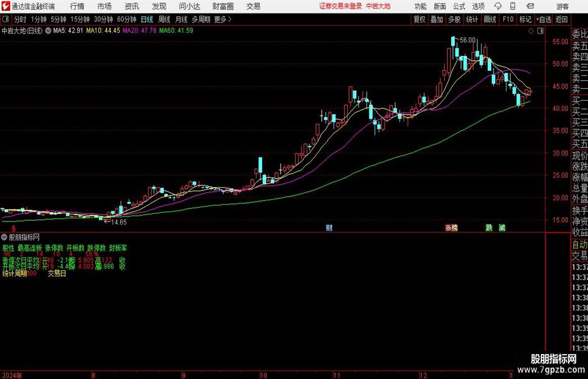Click the 统计 toolbar button
This screenshot has width=588, height=379.
point(472,19)
